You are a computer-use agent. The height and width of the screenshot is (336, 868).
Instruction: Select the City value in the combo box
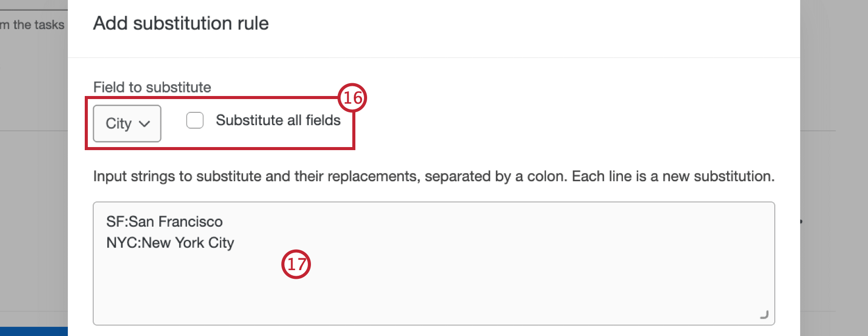[x=120, y=123]
